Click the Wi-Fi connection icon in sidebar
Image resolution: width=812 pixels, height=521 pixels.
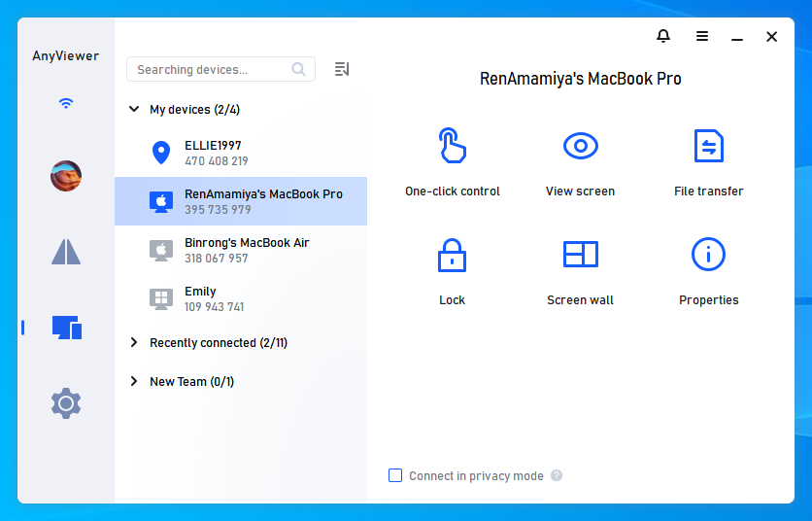(x=66, y=103)
